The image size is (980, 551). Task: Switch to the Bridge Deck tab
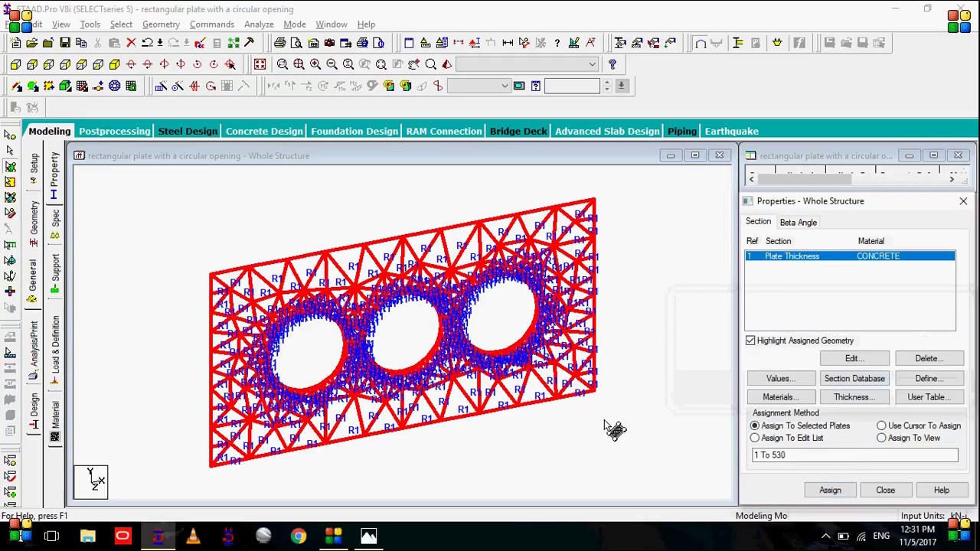[518, 131]
